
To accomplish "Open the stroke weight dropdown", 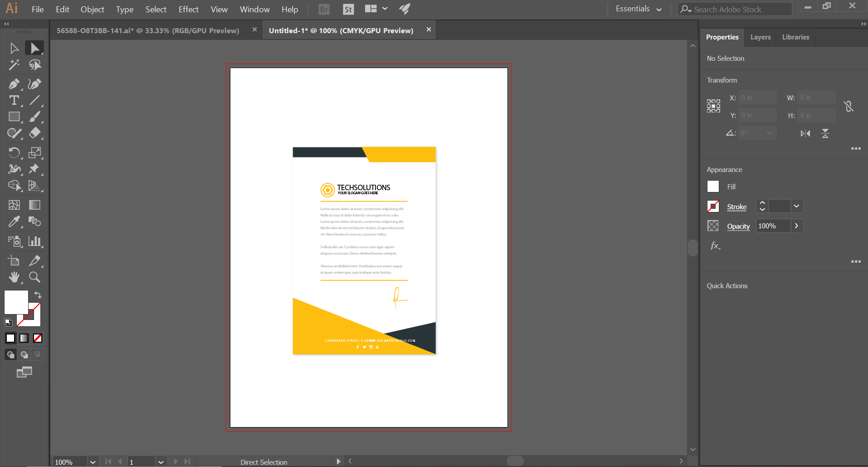I will (x=796, y=206).
